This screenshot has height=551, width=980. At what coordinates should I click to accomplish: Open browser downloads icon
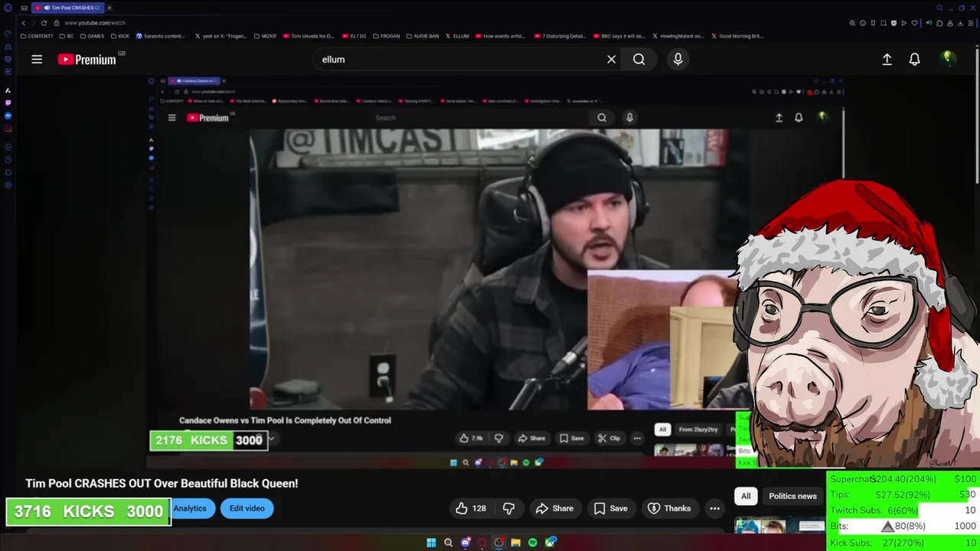point(960,23)
